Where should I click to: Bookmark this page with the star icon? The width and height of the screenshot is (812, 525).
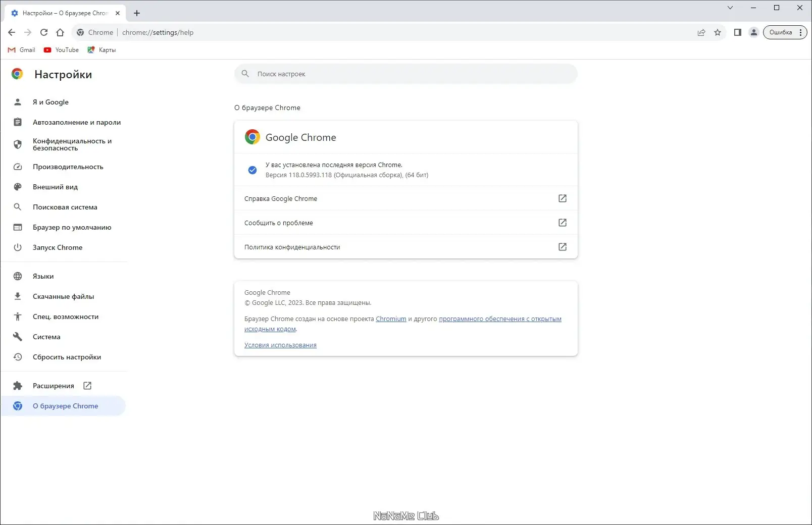pos(718,32)
